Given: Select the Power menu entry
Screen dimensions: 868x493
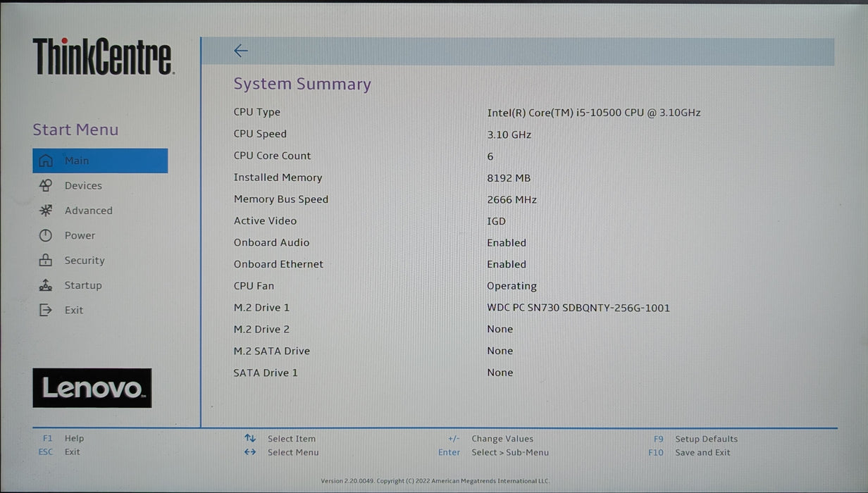Looking at the screenshot, I should pos(80,235).
